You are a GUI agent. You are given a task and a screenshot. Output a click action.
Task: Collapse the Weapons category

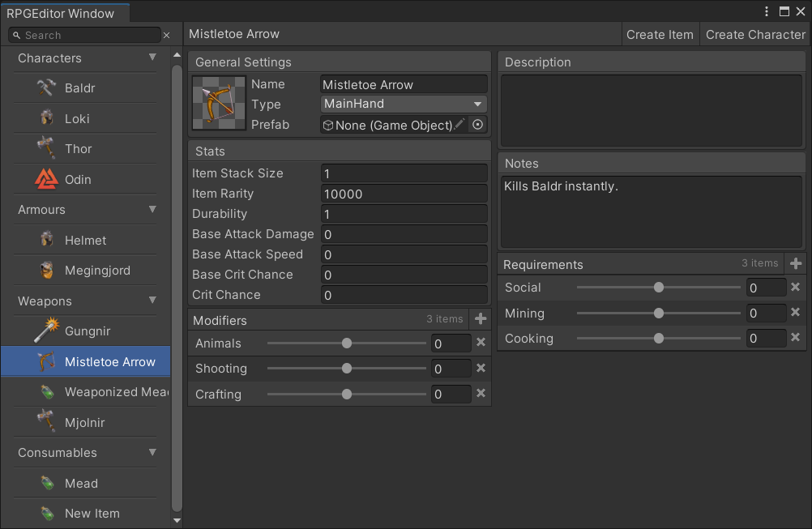152,301
